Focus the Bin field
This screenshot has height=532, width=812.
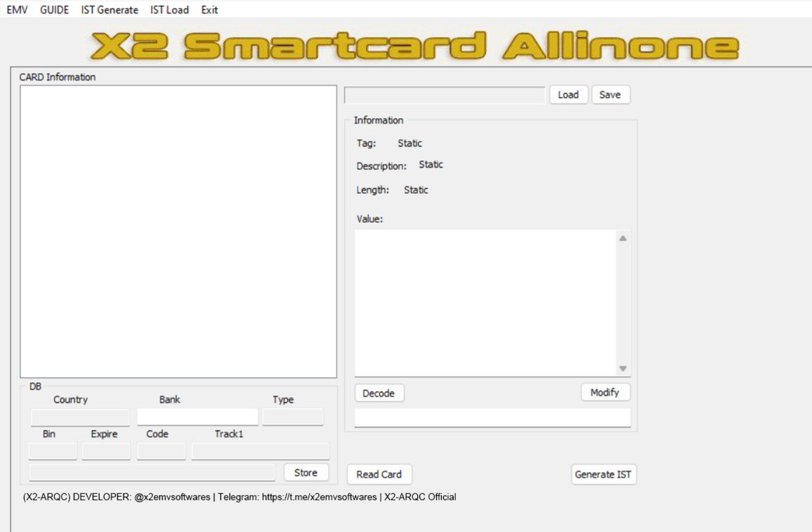[x=53, y=451]
